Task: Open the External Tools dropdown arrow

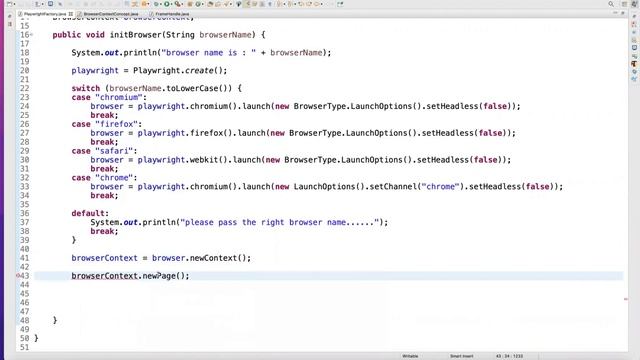Action: coord(183,4)
